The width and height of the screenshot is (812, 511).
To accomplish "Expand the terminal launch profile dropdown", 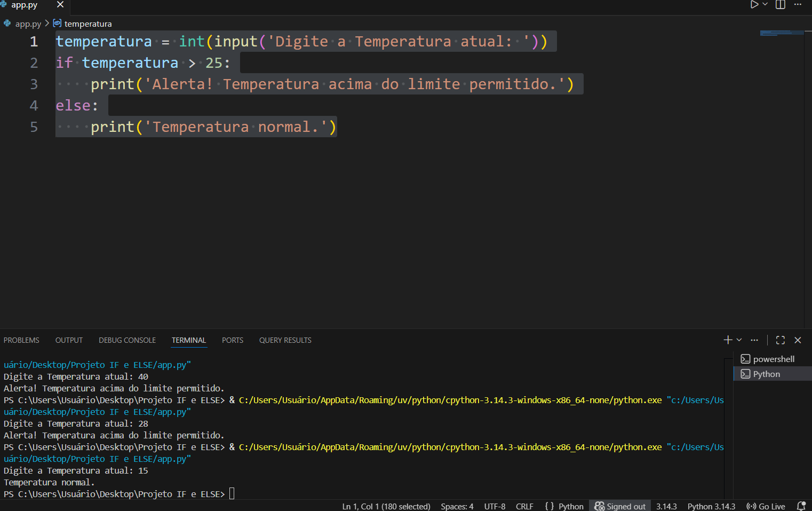I will (739, 340).
